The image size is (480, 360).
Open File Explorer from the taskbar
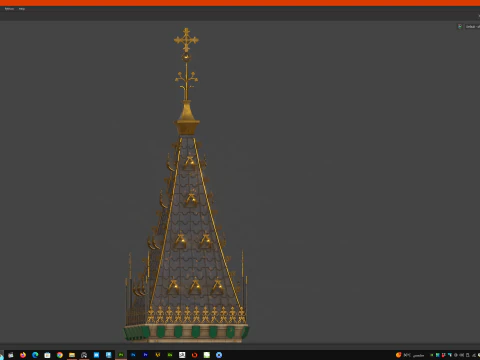pos(72,355)
